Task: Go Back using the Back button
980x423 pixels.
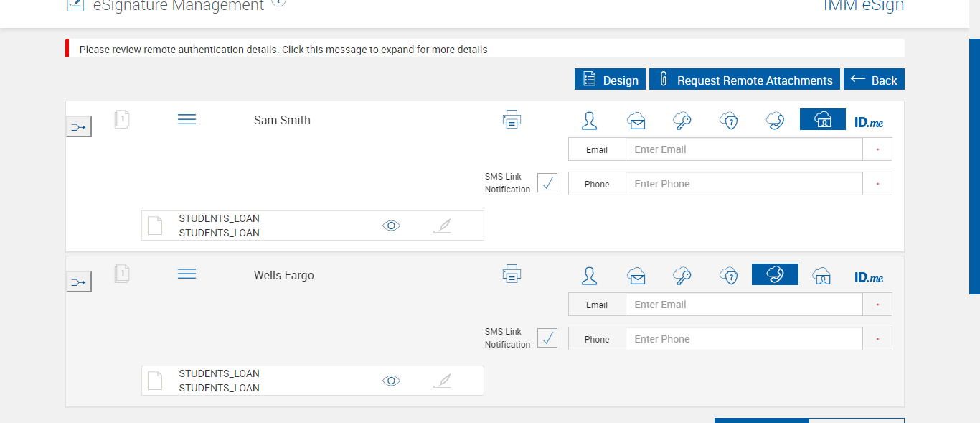Action: [874, 80]
